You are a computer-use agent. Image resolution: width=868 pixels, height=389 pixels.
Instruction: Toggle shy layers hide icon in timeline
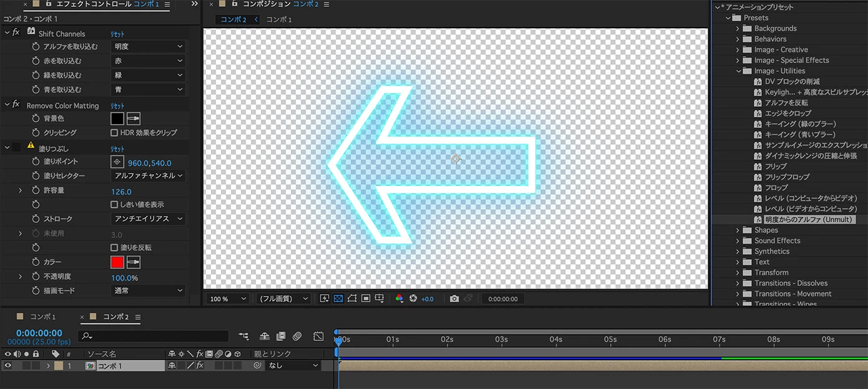click(x=265, y=336)
